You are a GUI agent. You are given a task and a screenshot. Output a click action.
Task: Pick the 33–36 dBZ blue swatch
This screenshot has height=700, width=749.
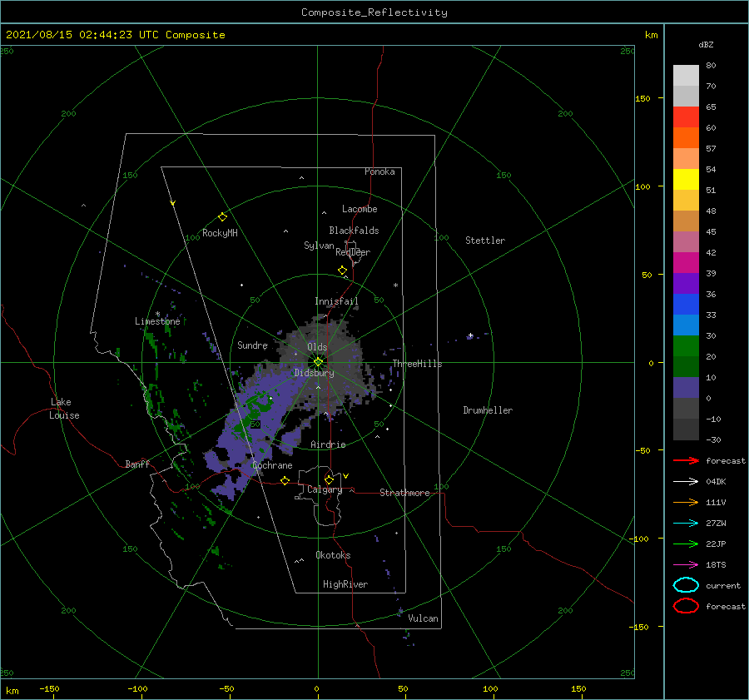tap(686, 305)
